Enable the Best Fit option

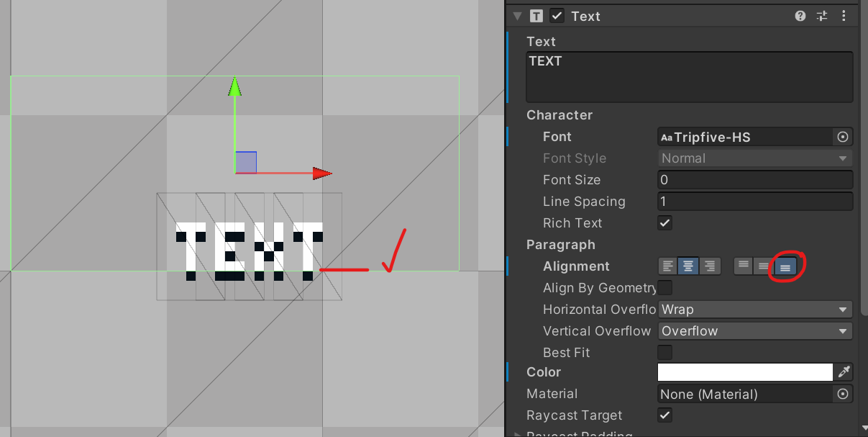[x=664, y=352]
